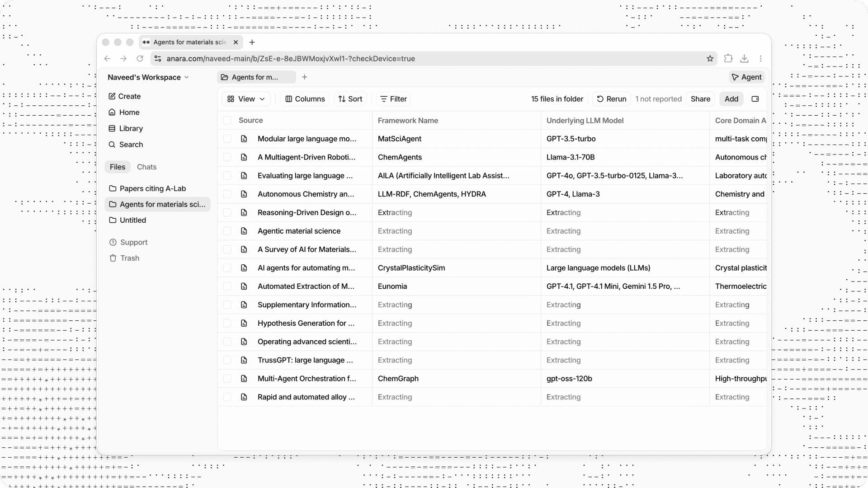Open a new browser tab
Screen dimensions: 868x488
click(x=252, y=42)
